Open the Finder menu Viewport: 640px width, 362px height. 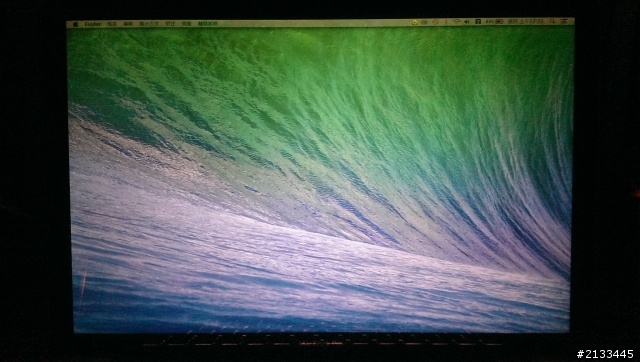(92, 24)
